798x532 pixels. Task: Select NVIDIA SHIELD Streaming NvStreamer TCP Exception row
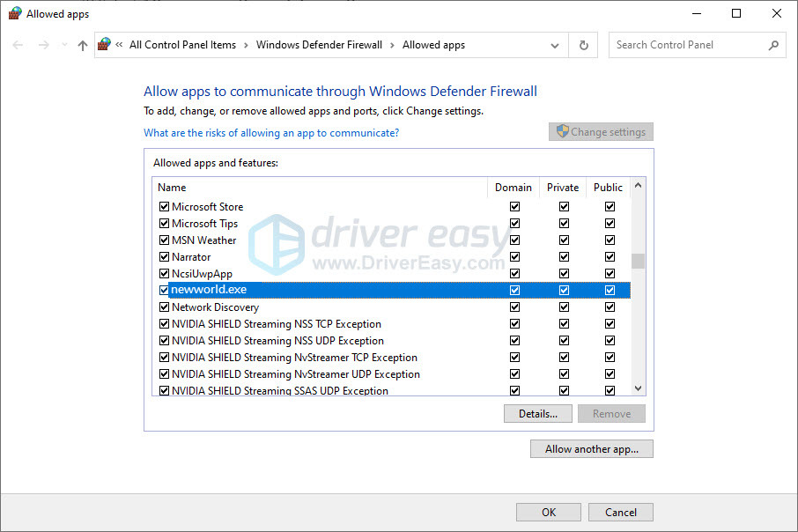point(391,358)
